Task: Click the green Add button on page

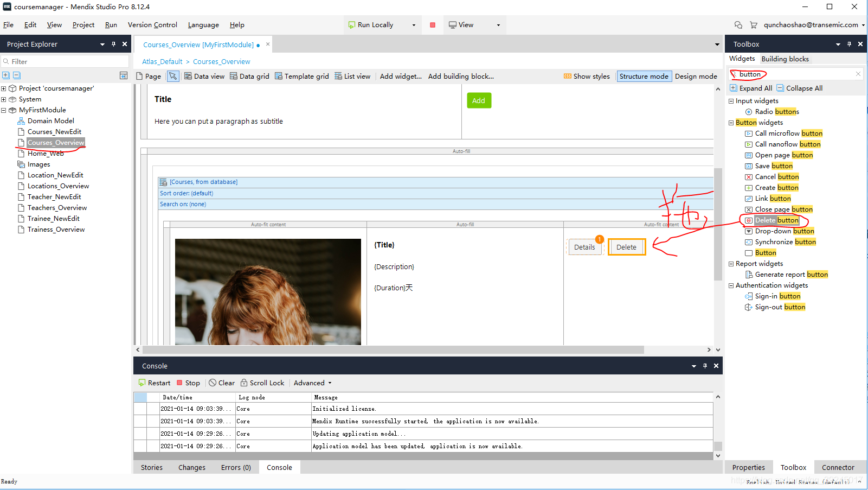Action: point(479,100)
